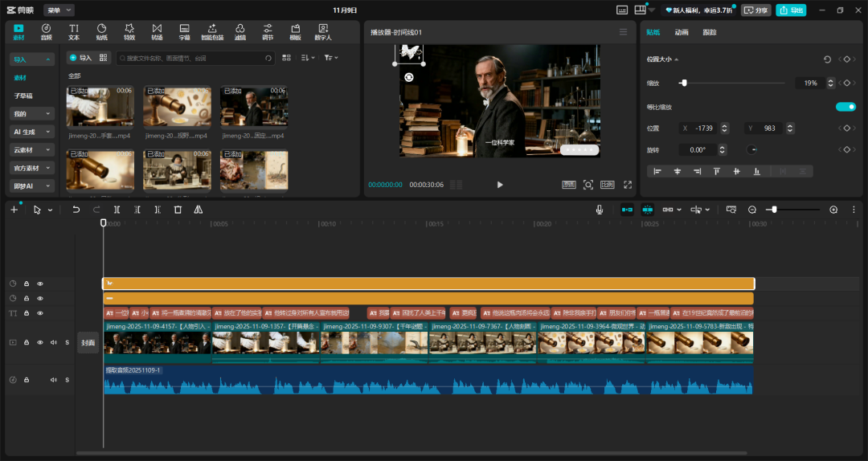
Task: Open the 菜单 dropdown in the title bar
Action: pos(59,10)
